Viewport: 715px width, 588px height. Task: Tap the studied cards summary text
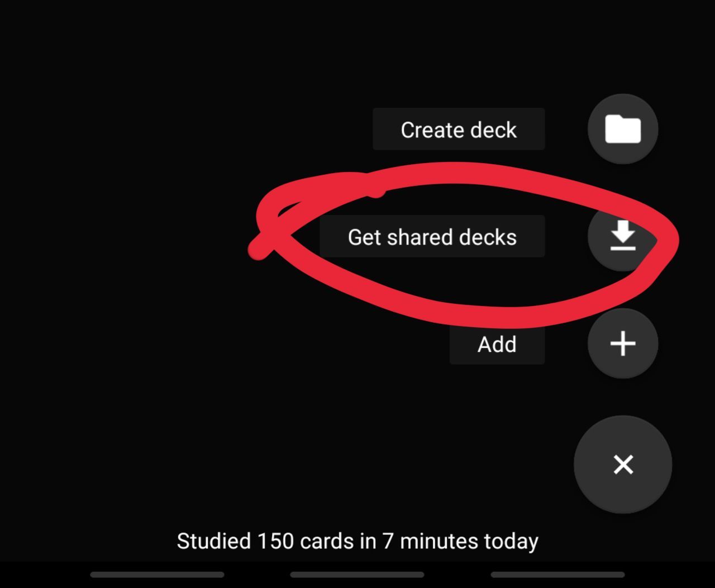[357, 541]
